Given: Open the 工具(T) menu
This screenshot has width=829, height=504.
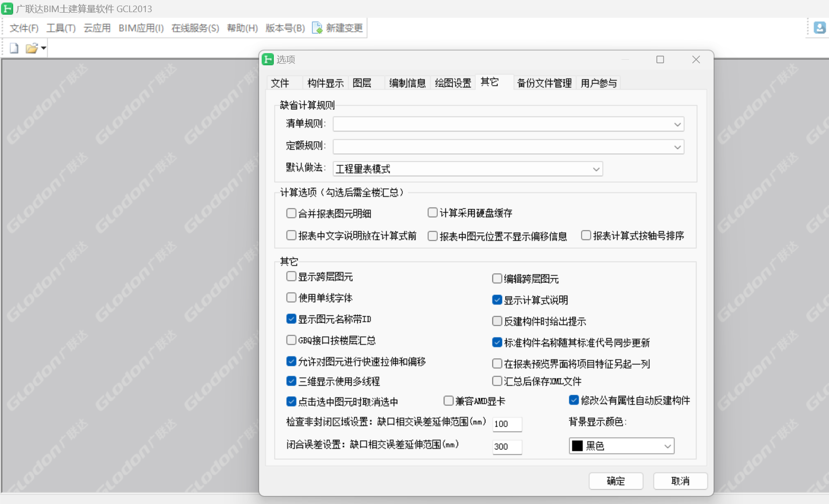Looking at the screenshot, I should click(x=61, y=28).
